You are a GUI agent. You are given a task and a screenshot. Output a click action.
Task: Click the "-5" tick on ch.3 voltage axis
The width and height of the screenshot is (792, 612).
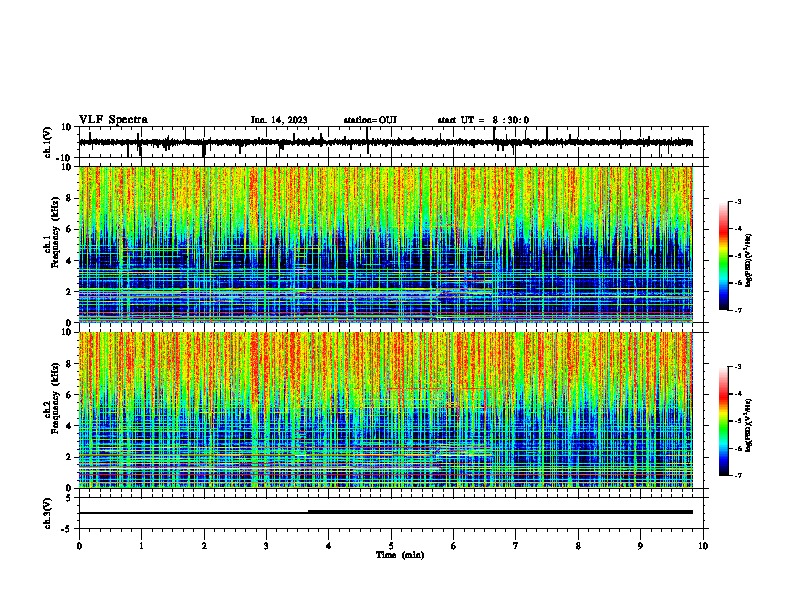coord(68,529)
